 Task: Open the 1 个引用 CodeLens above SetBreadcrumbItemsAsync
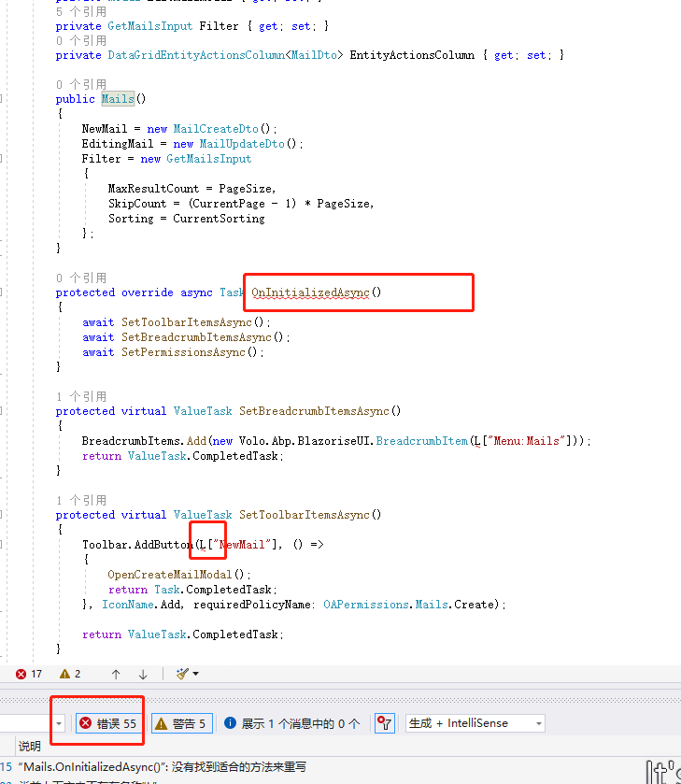[81, 396]
